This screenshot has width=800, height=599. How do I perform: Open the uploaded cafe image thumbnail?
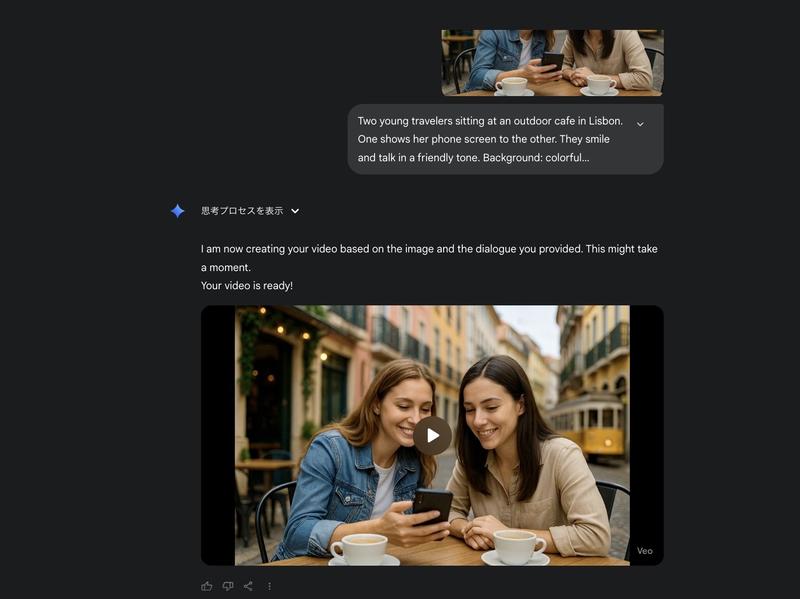[552, 62]
